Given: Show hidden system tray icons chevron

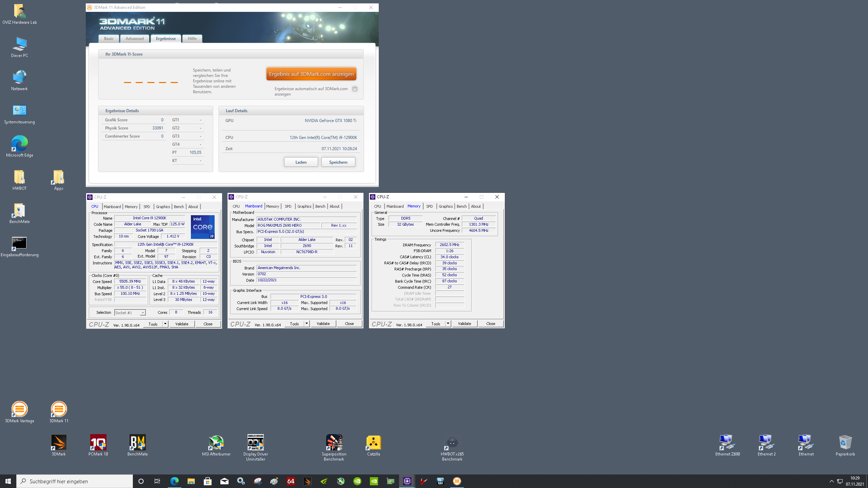Looking at the screenshot, I should 831,481.
